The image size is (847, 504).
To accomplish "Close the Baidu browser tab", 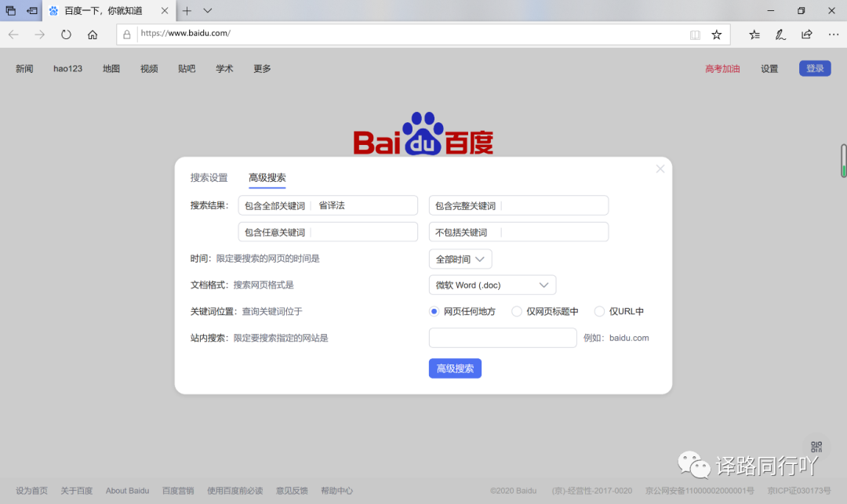I will pyautogui.click(x=165, y=11).
